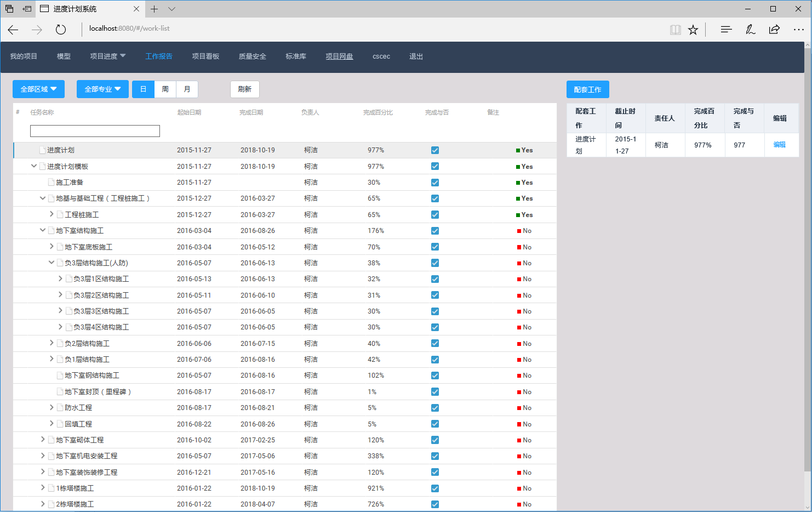Open the browser hub icon

726,30
